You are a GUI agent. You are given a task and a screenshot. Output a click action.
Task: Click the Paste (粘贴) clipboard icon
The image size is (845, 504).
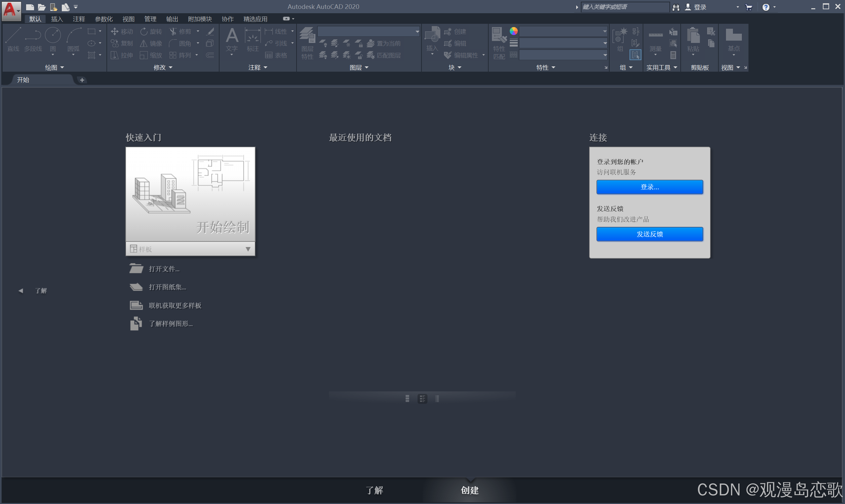tap(693, 36)
